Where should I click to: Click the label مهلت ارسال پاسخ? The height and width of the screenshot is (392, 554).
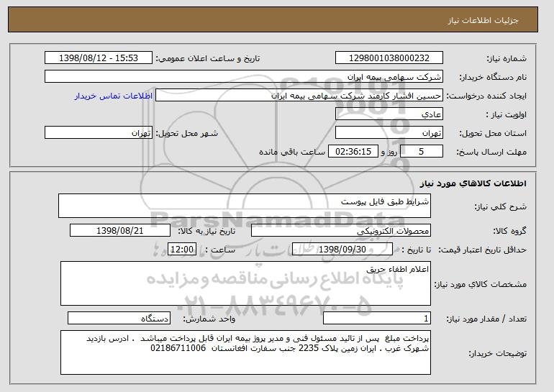point(491,152)
